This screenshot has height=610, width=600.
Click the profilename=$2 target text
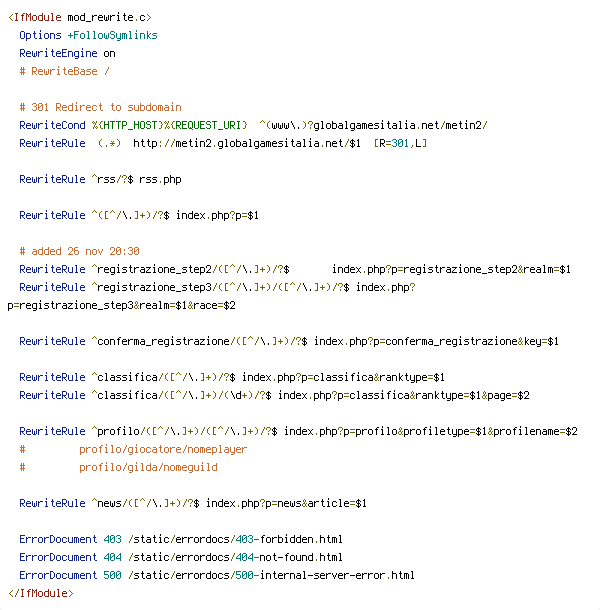coord(536,431)
